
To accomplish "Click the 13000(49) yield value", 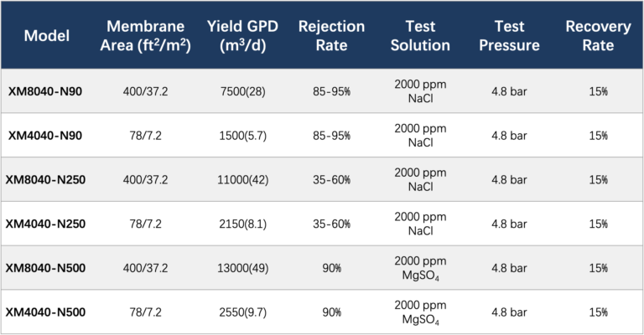I will click(x=241, y=268).
